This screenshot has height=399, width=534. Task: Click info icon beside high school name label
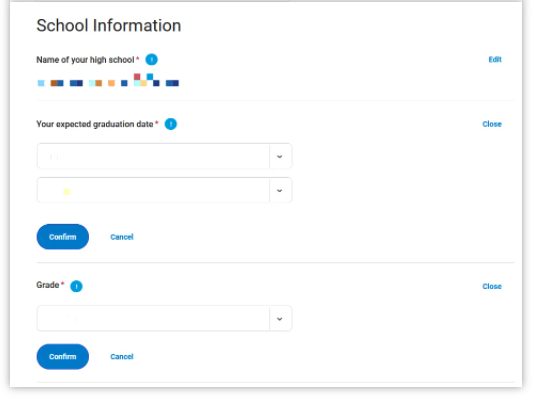point(152,60)
